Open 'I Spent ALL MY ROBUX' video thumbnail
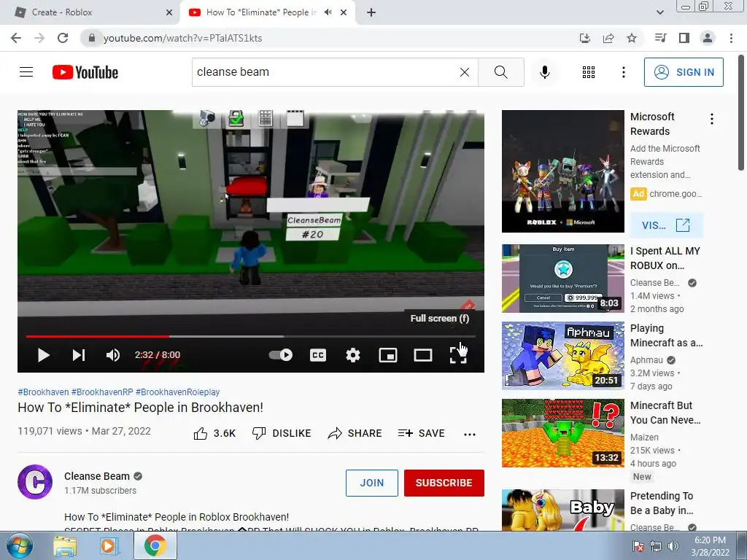The image size is (747, 560). coord(562,279)
